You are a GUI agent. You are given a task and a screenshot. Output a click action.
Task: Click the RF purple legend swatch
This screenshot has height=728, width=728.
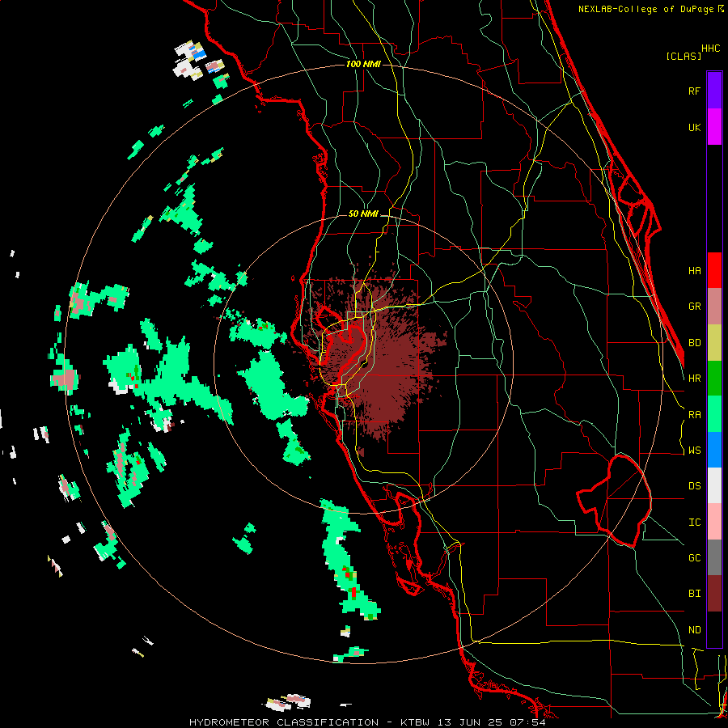point(714,91)
